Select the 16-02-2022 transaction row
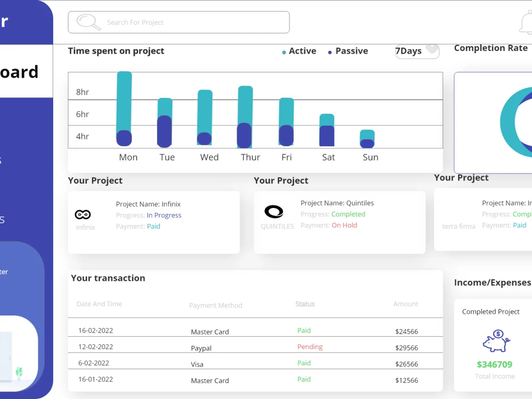Screen dimensions: 532x399 [255, 328]
